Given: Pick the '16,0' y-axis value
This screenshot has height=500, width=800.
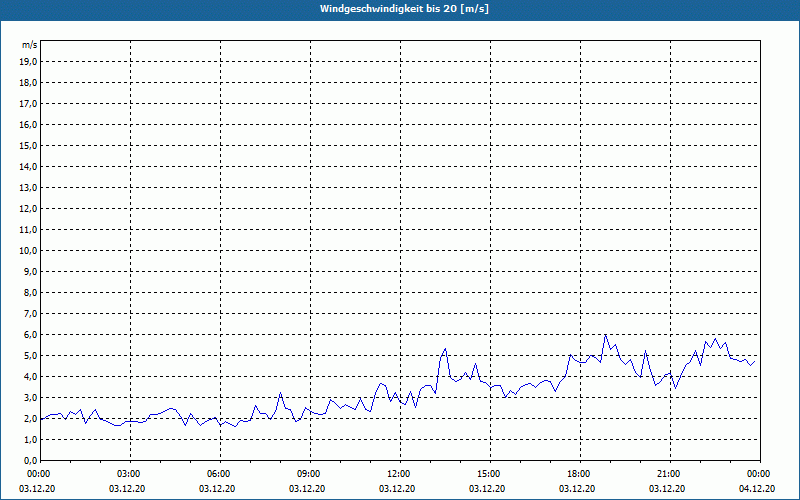Looking at the screenshot, I should coord(29,124).
